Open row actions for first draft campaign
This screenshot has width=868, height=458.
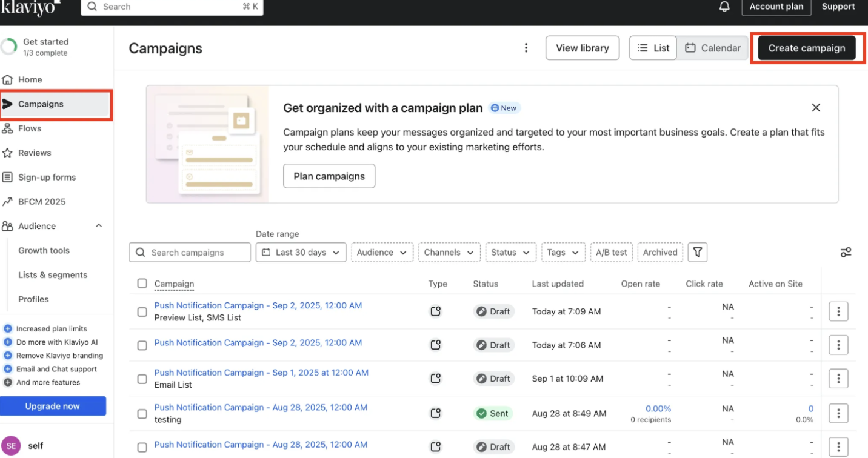(838, 311)
